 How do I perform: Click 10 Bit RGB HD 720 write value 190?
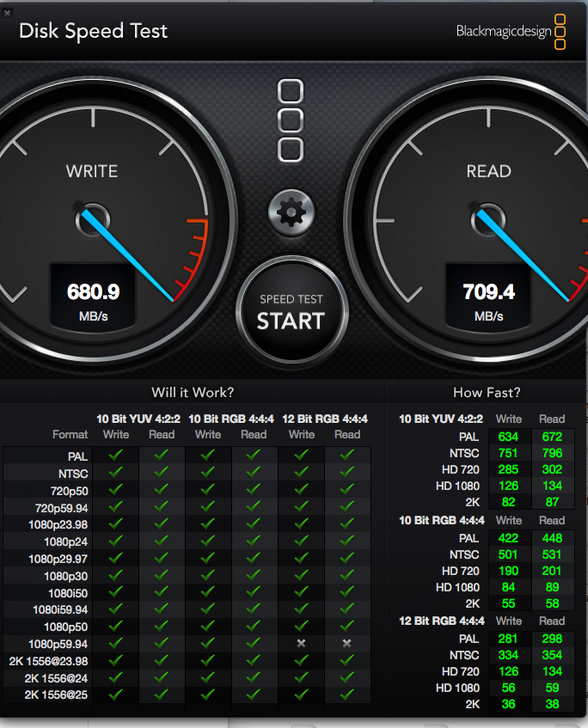(x=508, y=571)
